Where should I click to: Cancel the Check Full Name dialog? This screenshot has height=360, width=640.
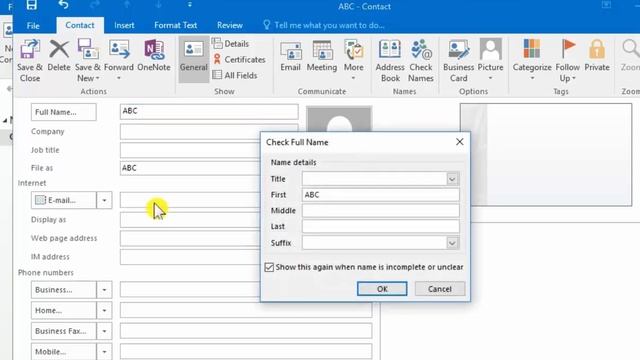pos(440,289)
